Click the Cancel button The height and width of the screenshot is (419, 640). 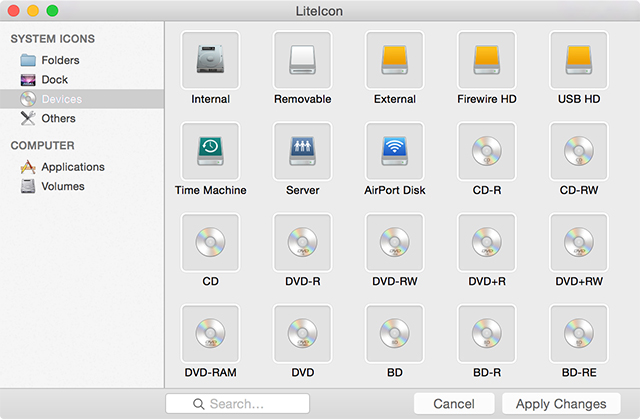pyautogui.click(x=454, y=403)
